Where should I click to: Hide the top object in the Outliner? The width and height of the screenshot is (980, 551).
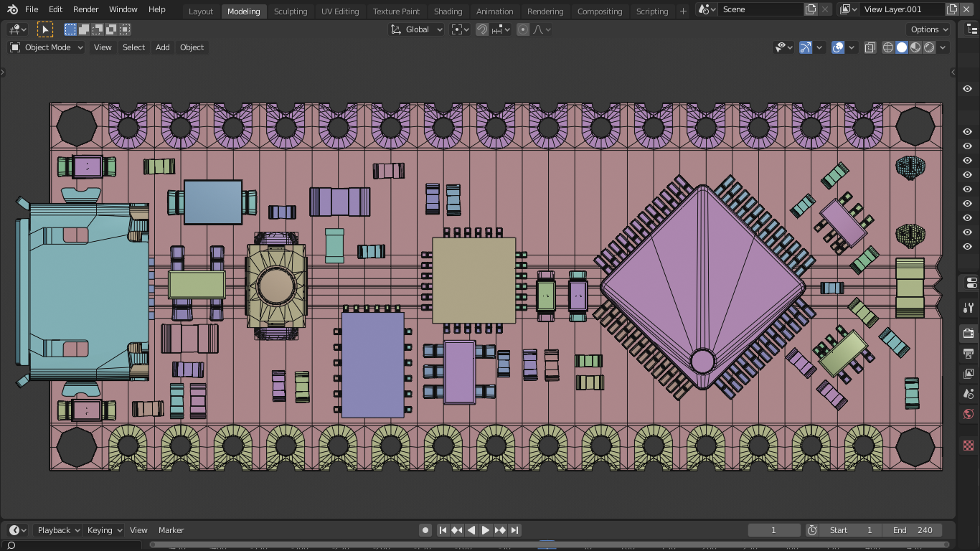tap(967, 88)
